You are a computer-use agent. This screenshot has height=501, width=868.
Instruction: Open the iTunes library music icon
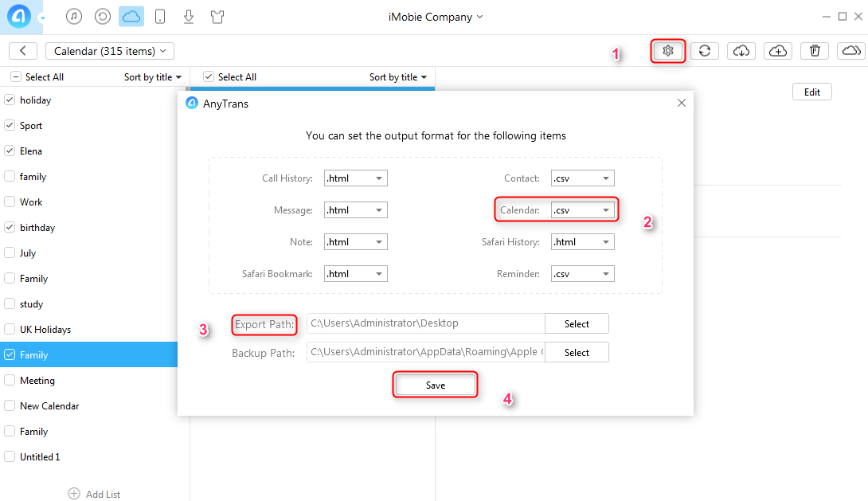(x=73, y=17)
